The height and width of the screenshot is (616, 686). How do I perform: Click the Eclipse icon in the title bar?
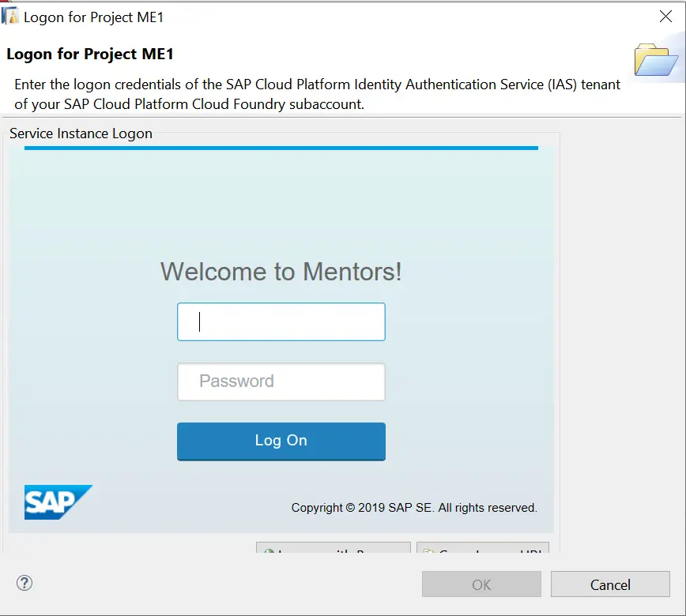[10, 17]
